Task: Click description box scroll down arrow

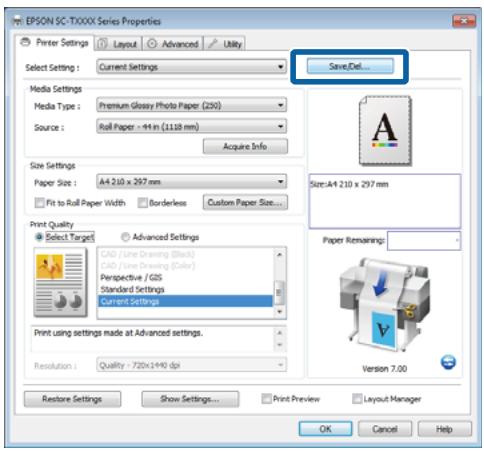Action: point(280,345)
